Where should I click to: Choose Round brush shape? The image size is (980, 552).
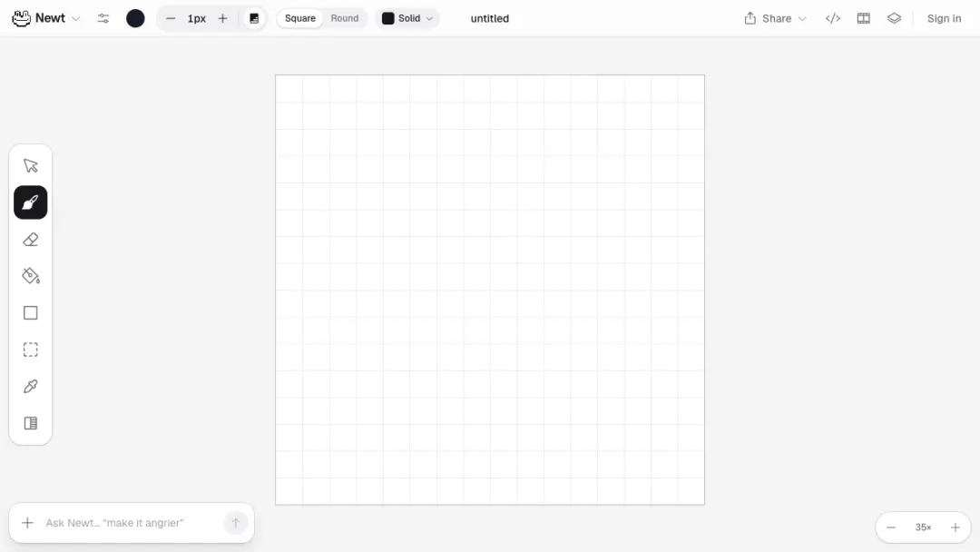tap(345, 19)
